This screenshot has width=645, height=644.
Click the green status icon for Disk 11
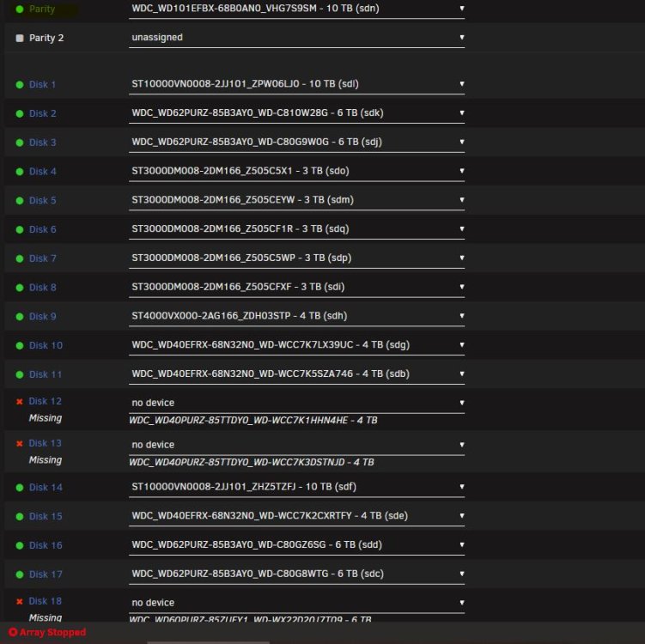[20, 374]
